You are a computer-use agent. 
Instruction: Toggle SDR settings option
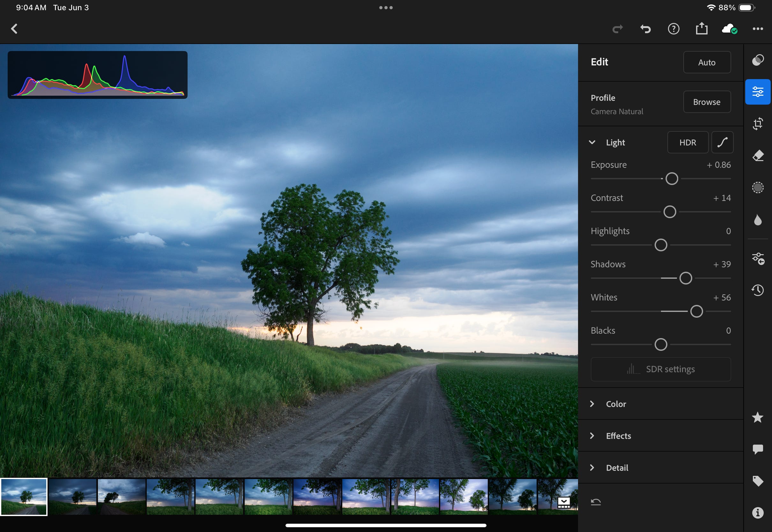[660, 369]
